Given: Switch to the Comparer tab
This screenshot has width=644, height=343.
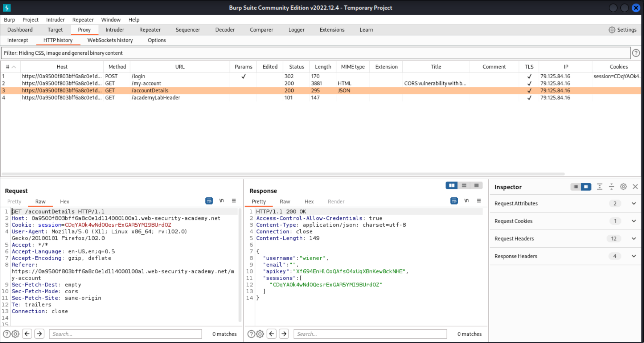Looking at the screenshot, I should 262,30.
